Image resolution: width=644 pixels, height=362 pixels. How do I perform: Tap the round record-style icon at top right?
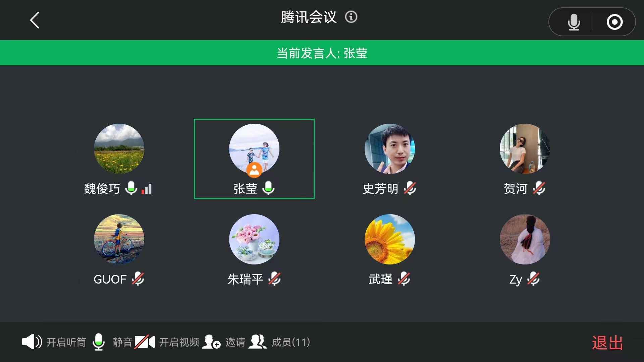[614, 22]
